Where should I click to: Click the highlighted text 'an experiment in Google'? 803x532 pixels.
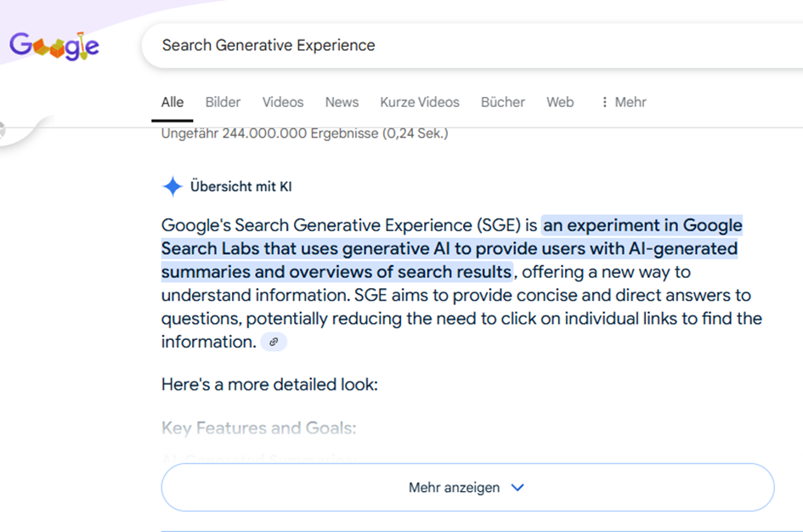[x=642, y=225]
